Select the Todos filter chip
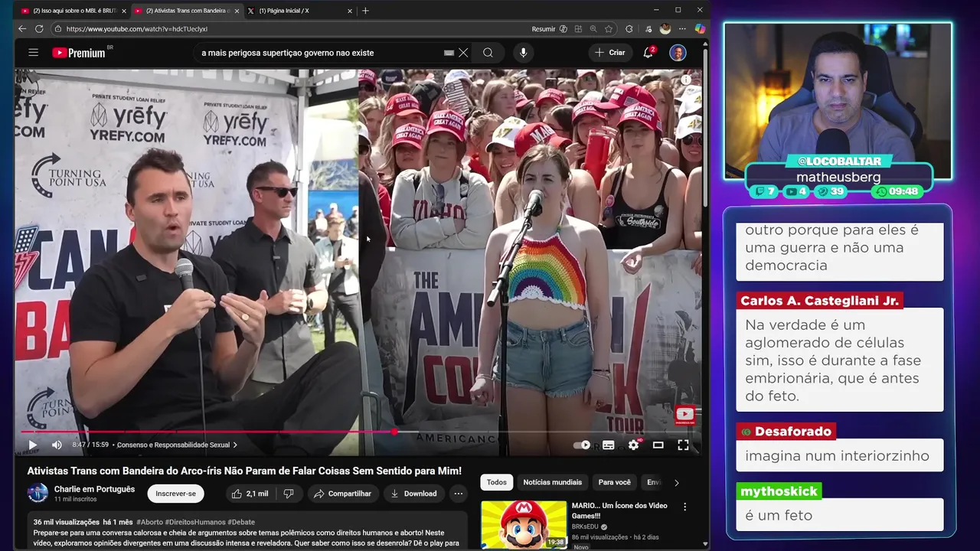 (496, 482)
